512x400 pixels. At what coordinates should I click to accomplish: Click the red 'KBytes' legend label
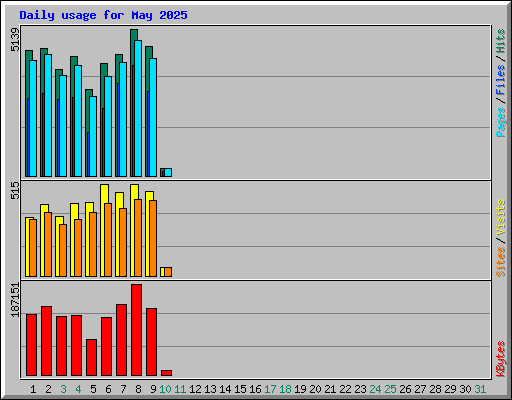[500, 359]
